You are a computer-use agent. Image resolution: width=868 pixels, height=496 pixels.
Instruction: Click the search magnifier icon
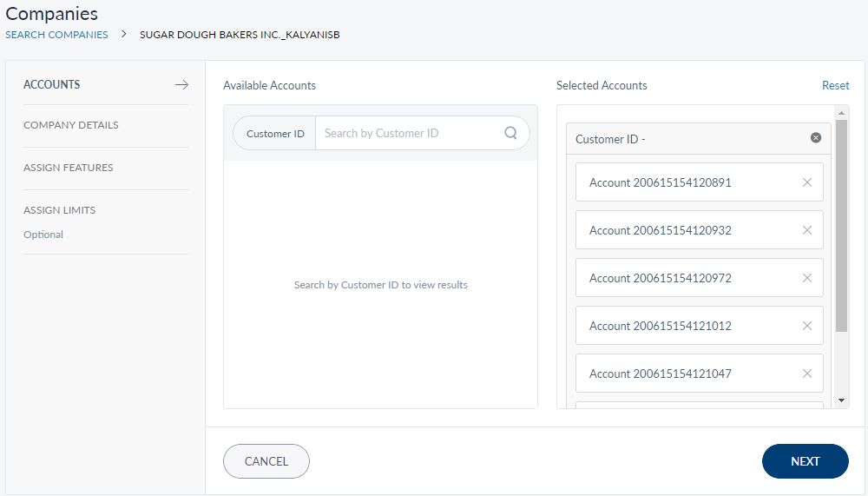(x=510, y=133)
